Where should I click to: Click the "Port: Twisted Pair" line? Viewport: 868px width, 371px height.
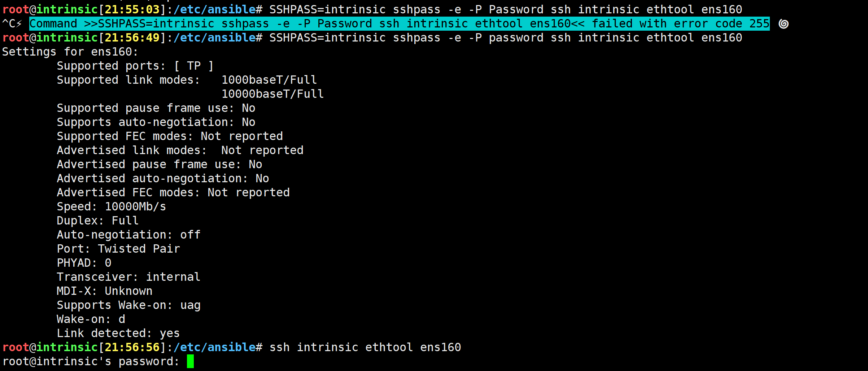(118, 249)
